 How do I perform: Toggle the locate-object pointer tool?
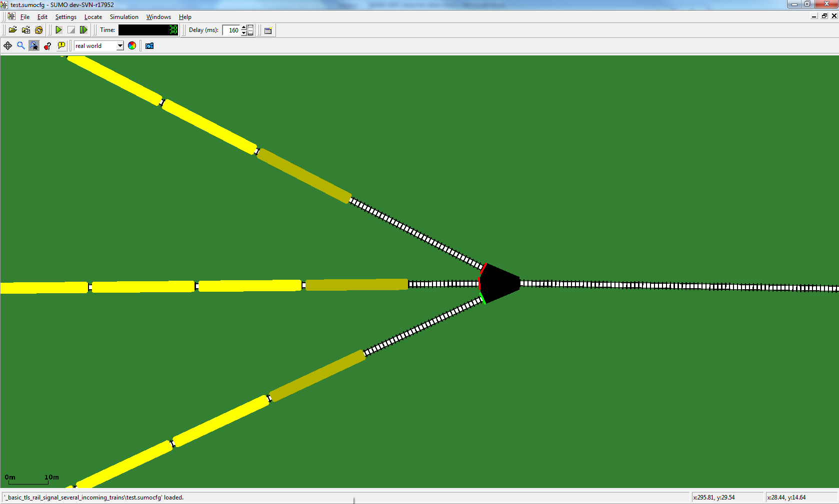[x=34, y=46]
